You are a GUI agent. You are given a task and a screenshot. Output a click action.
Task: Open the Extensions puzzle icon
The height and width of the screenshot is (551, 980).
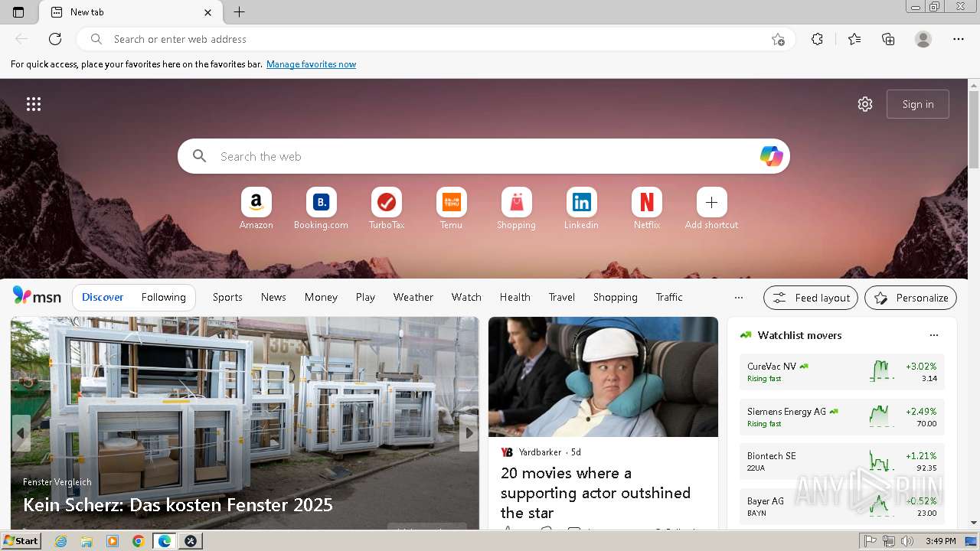tap(818, 39)
